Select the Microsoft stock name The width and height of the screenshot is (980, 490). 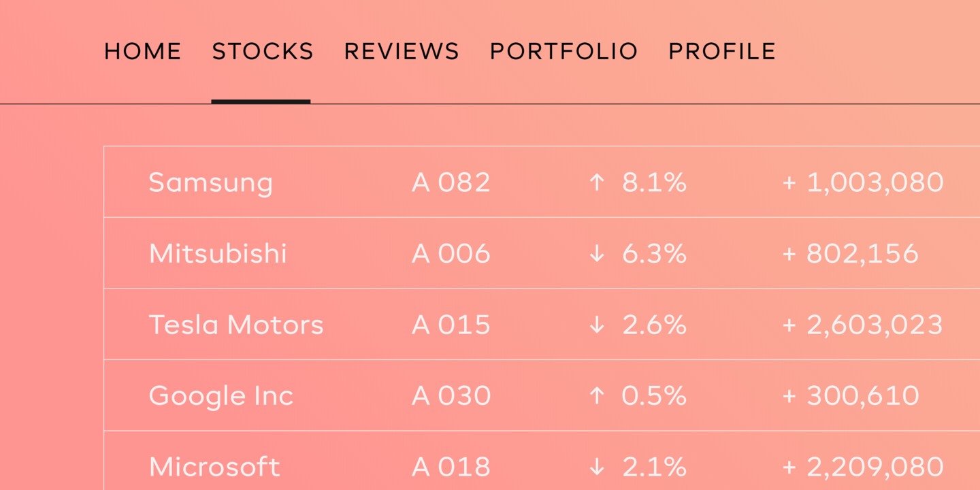coord(214,467)
